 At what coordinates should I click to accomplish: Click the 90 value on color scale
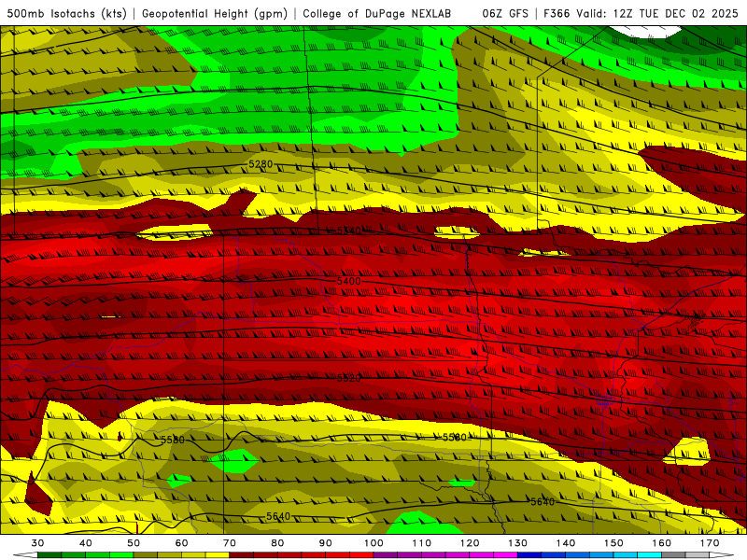pos(326,543)
